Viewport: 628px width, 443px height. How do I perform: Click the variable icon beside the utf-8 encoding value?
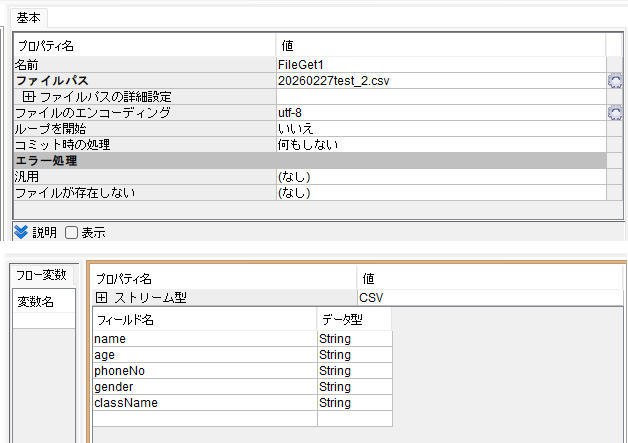point(615,113)
